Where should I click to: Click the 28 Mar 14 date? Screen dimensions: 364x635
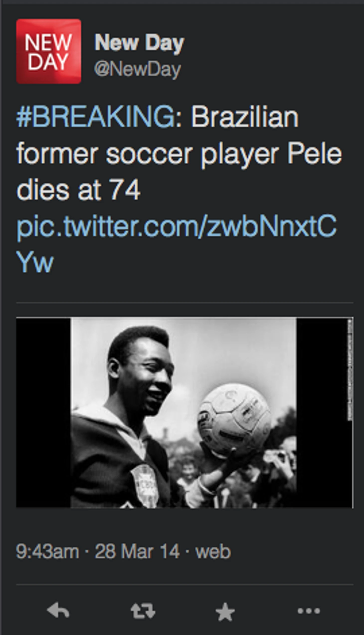137,552
